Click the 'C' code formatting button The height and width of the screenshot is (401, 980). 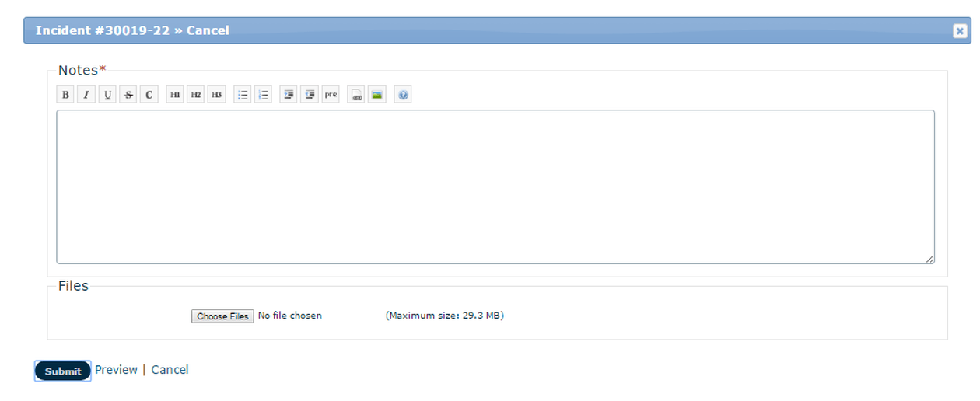tap(149, 95)
